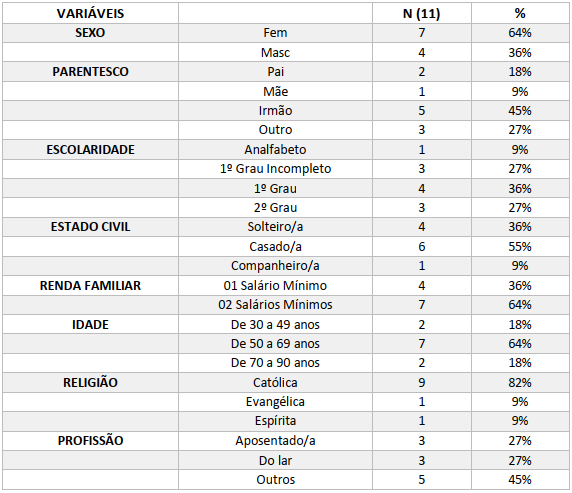The image size is (572, 493).
Task: Select the Casado/a cell
Action: (275, 247)
